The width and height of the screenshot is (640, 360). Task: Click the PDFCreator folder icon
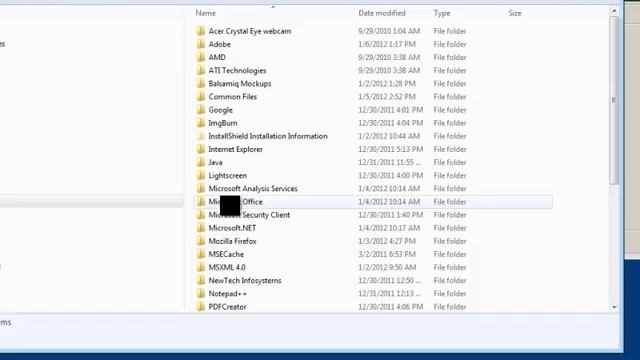200,307
